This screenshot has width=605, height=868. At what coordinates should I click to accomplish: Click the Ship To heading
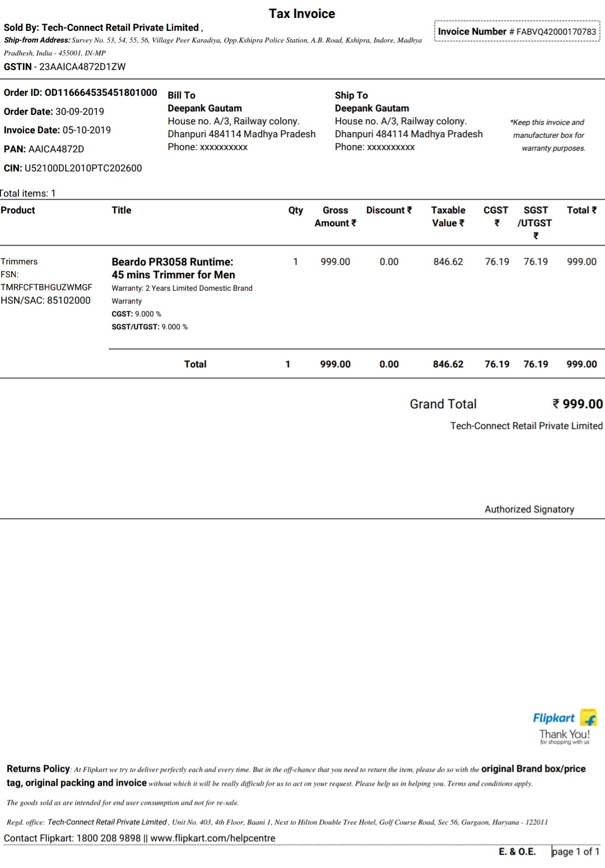pos(351,95)
